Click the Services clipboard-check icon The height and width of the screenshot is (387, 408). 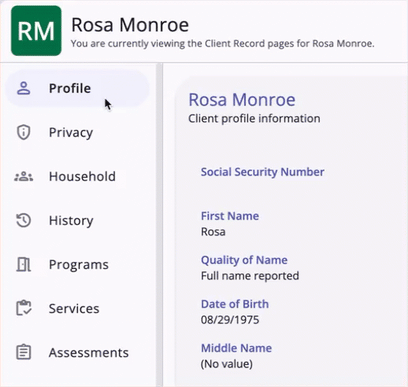click(24, 308)
